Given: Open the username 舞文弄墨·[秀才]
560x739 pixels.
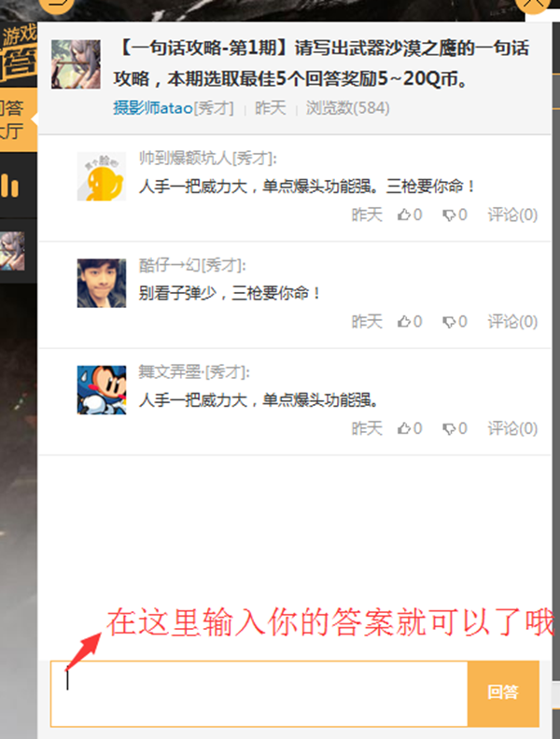Looking at the screenshot, I should click(x=194, y=372).
